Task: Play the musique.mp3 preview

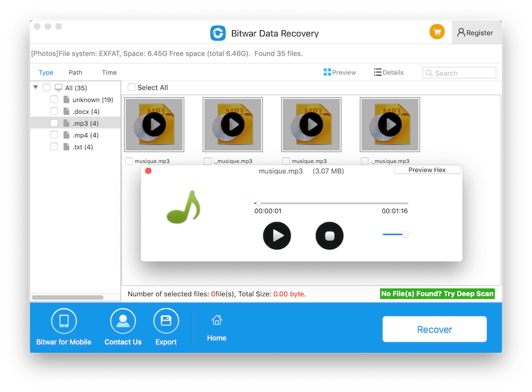Action: click(x=277, y=236)
